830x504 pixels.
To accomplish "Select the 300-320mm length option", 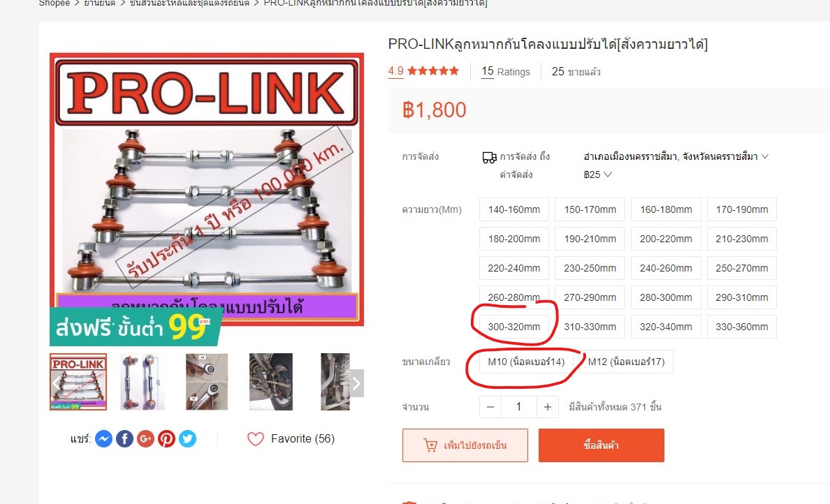I will 514,327.
